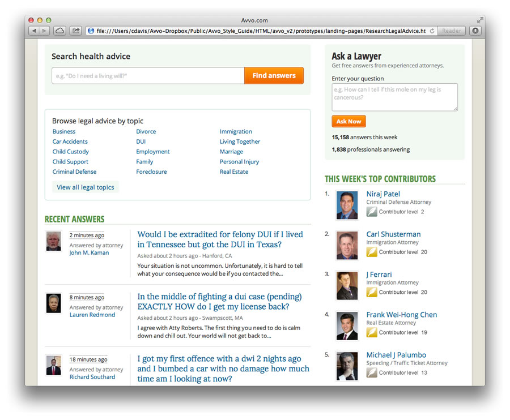Click the contributor level badge for Niraj Patel
Image resolution: width=510 pixels, height=420 pixels.
[372, 212]
